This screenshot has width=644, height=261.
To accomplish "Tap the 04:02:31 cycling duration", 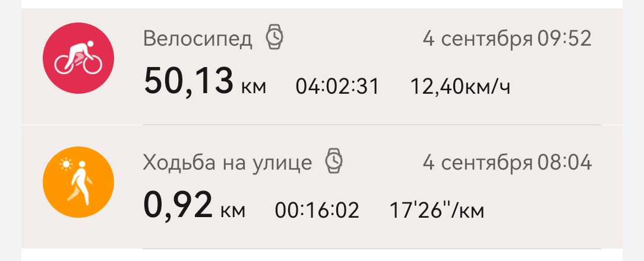I will pyautogui.click(x=337, y=87).
